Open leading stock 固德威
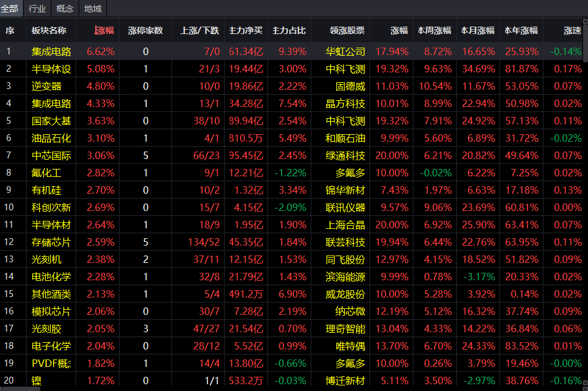 pyautogui.click(x=350, y=86)
